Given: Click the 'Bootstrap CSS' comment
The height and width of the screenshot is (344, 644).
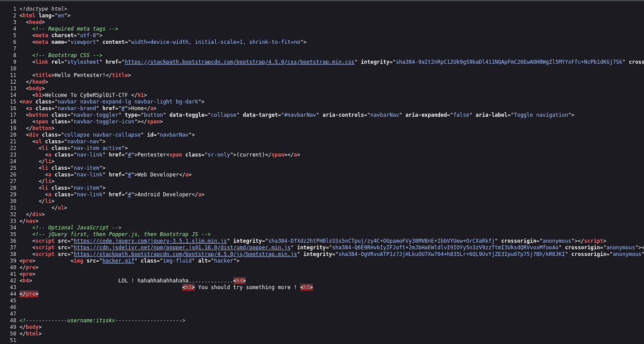Looking at the screenshot, I should [67, 55].
